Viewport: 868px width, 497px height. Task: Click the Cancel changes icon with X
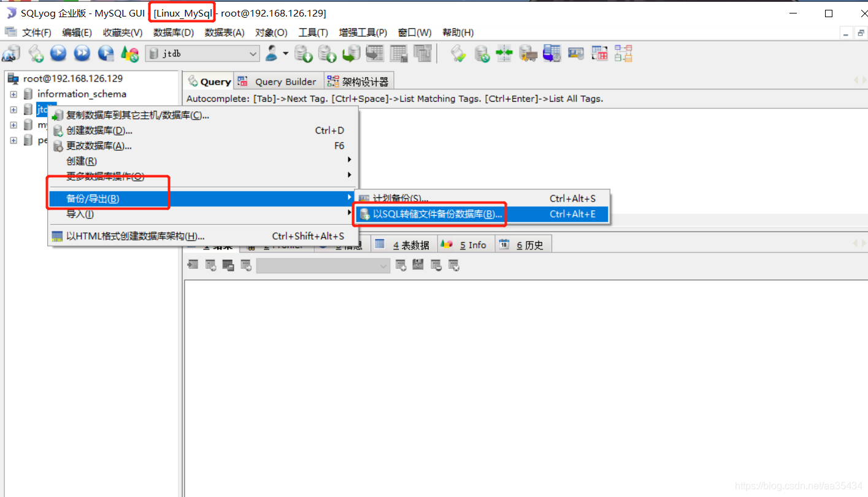click(454, 265)
